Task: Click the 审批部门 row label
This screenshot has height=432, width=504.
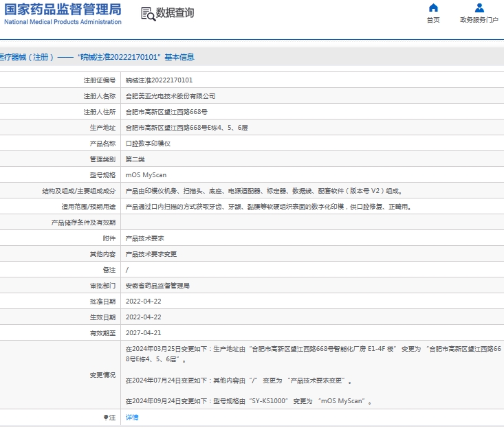Action: (102, 286)
